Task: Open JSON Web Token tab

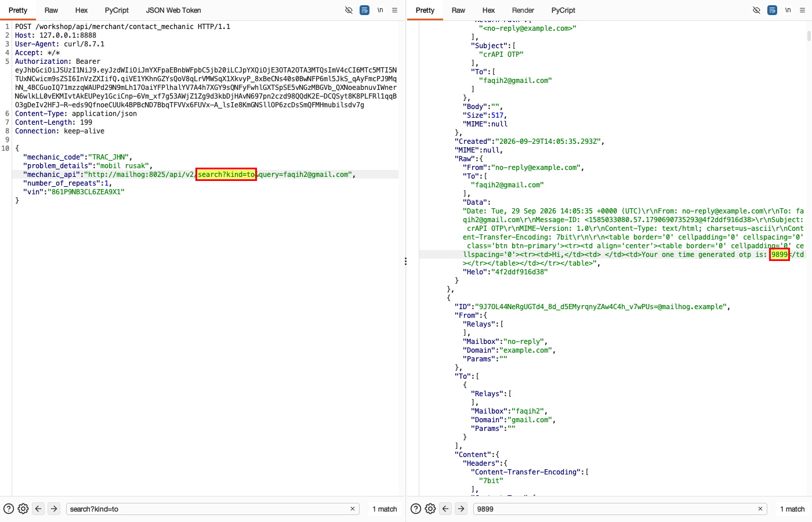Action: (x=173, y=10)
